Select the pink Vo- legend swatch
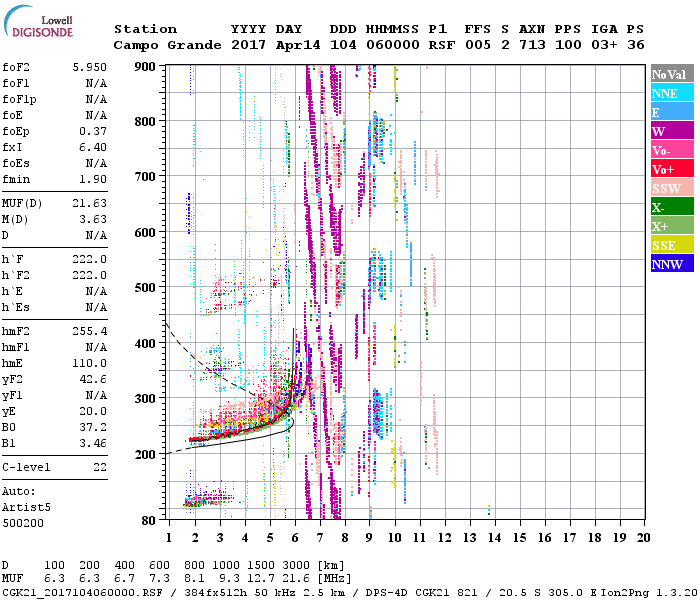This screenshot has height=600, width=700. (672, 150)
